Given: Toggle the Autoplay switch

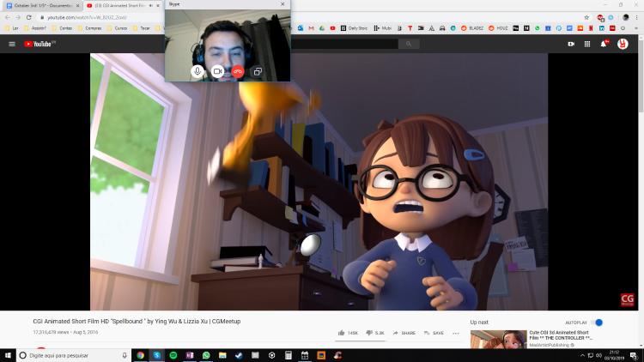Looking at the screenshot, I should point(597,323).
